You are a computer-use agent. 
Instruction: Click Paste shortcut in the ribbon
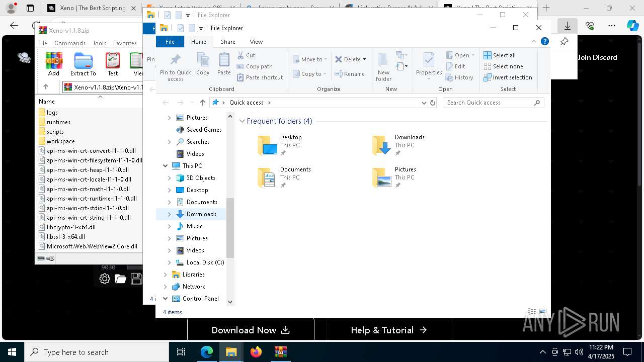tap(260, 77)
